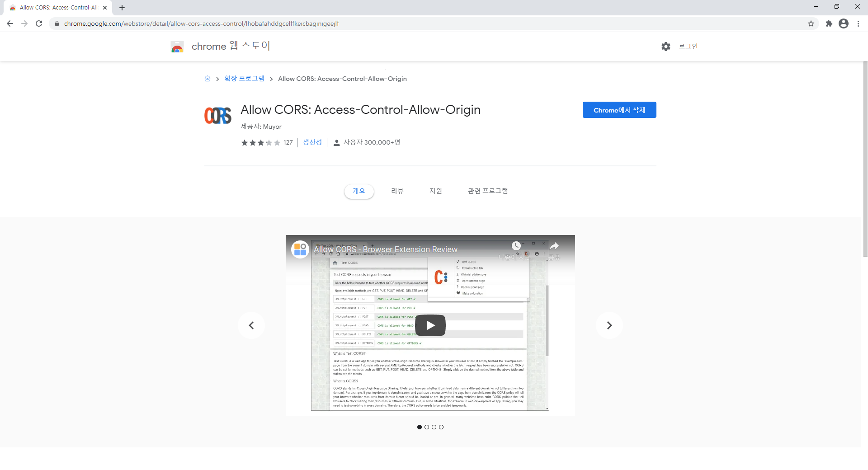Minimize the Chrome window
Screen dimensions: 868x470
(816, 7)
